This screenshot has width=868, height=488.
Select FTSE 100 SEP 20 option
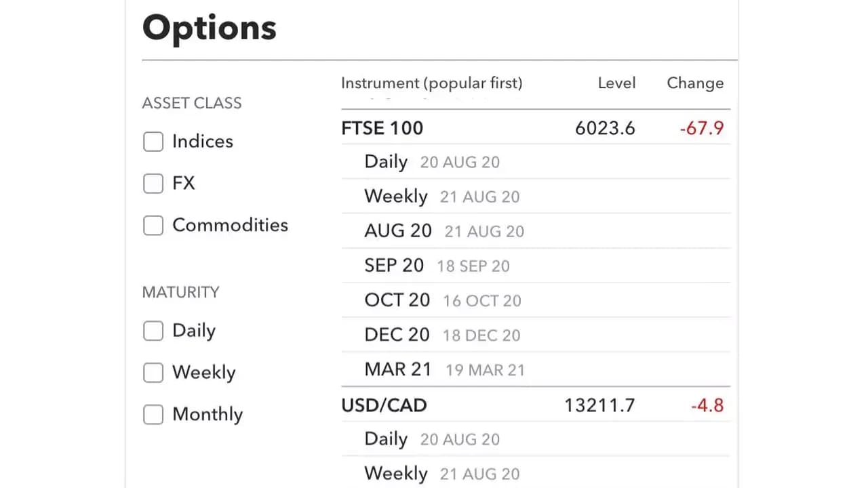click(x=536, y=266)
